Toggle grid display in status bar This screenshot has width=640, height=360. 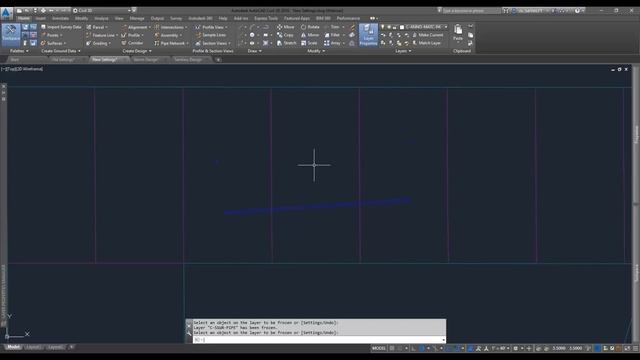tap(392, 348)
